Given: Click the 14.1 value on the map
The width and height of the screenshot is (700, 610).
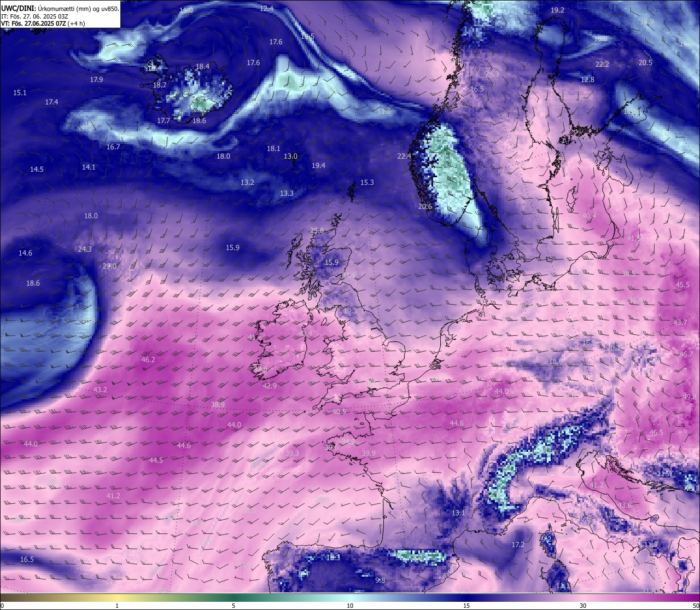Looking at the screenshot, I should point(89,167).
